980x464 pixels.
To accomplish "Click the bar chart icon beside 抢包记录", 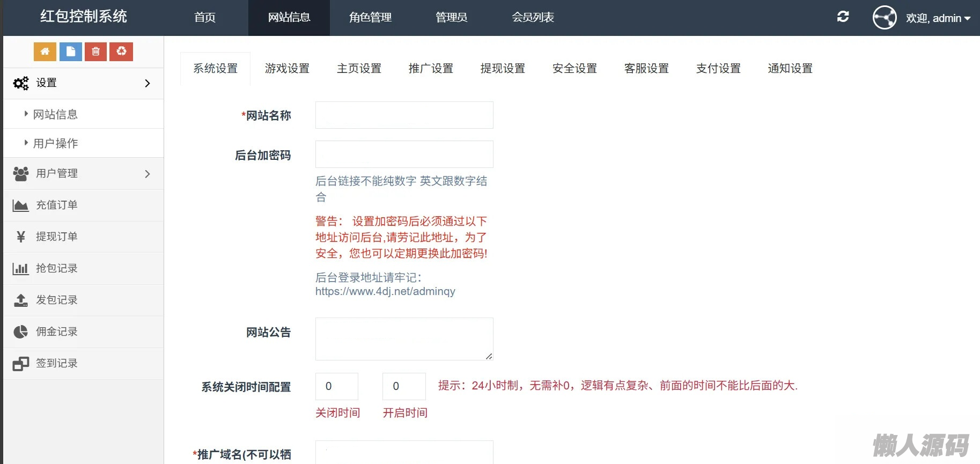I will click(20, 268).
